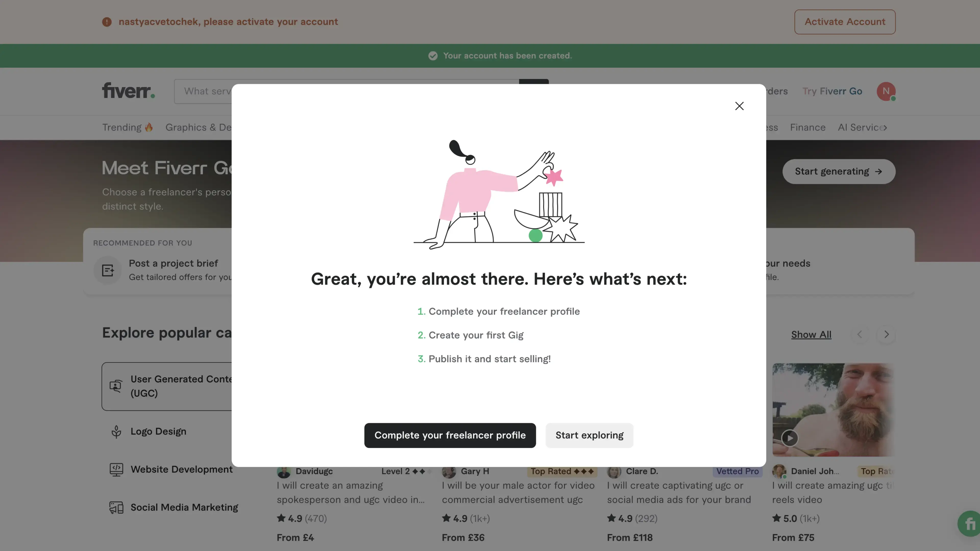Viewport: 980px width, 551px height.
Task: Click the previous categories arrow
Action: point(859,335)
